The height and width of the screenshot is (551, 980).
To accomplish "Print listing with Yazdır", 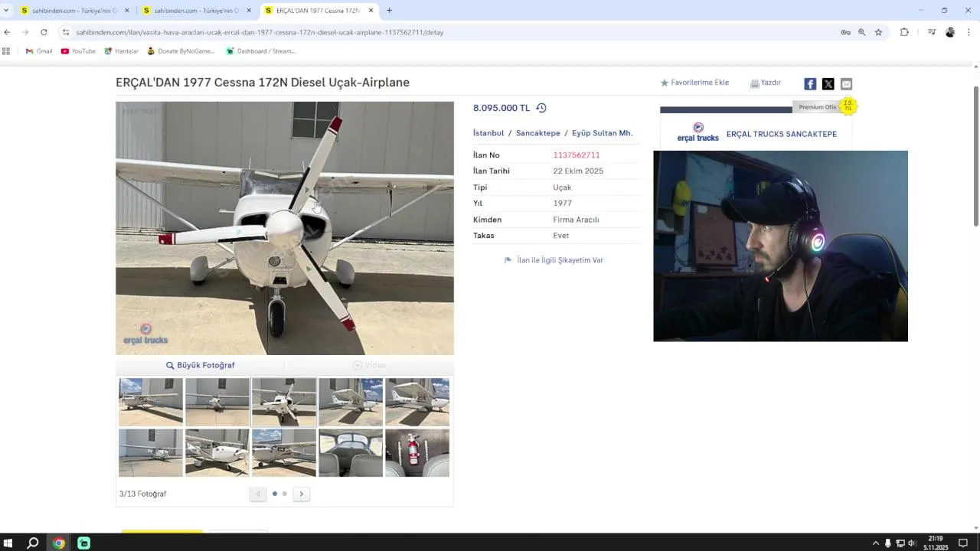I will 766,83.
